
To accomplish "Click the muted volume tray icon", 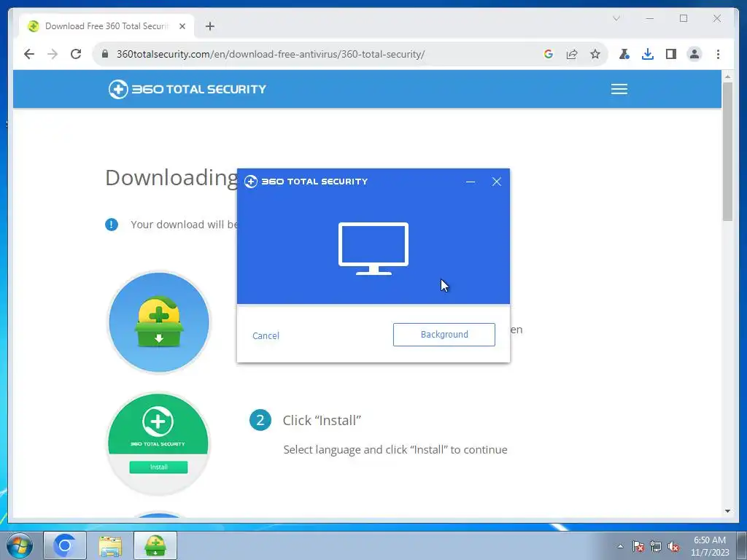I will (x=673, y=546).
